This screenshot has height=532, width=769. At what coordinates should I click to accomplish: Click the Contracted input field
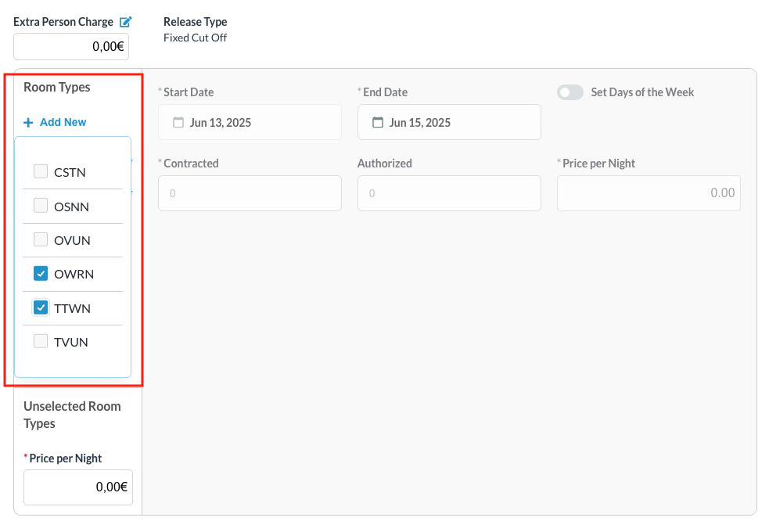250,192
